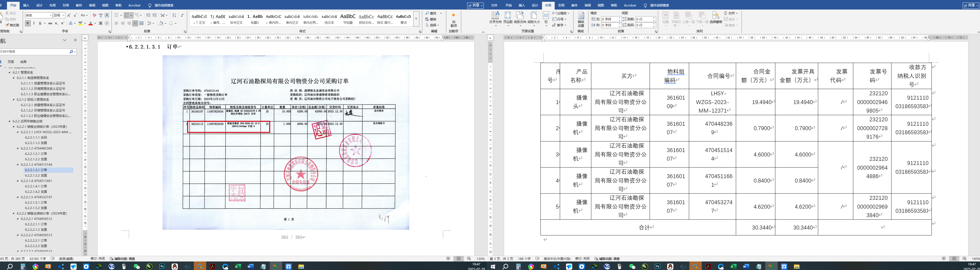Open the change case (Aa) dropdown
The image size is (980, 270).
tap(84, 15)
